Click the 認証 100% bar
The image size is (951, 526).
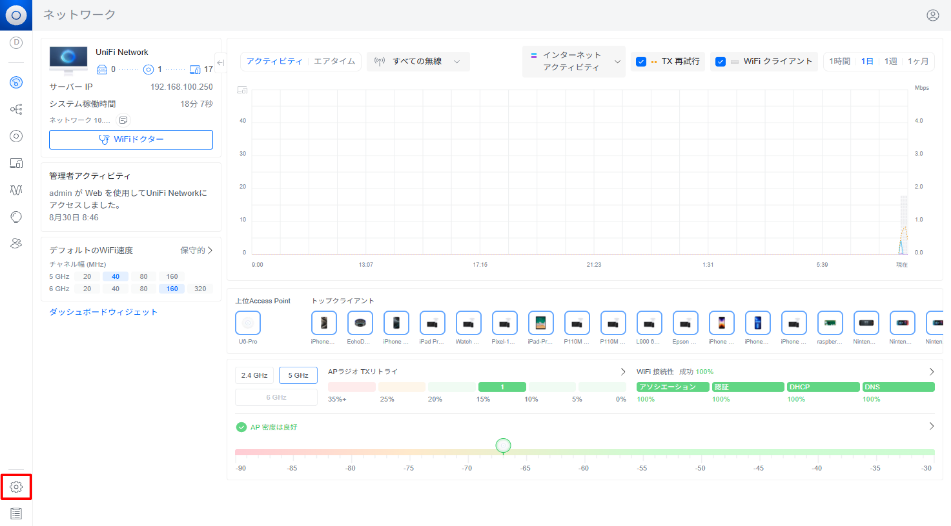tap(748, 386)
